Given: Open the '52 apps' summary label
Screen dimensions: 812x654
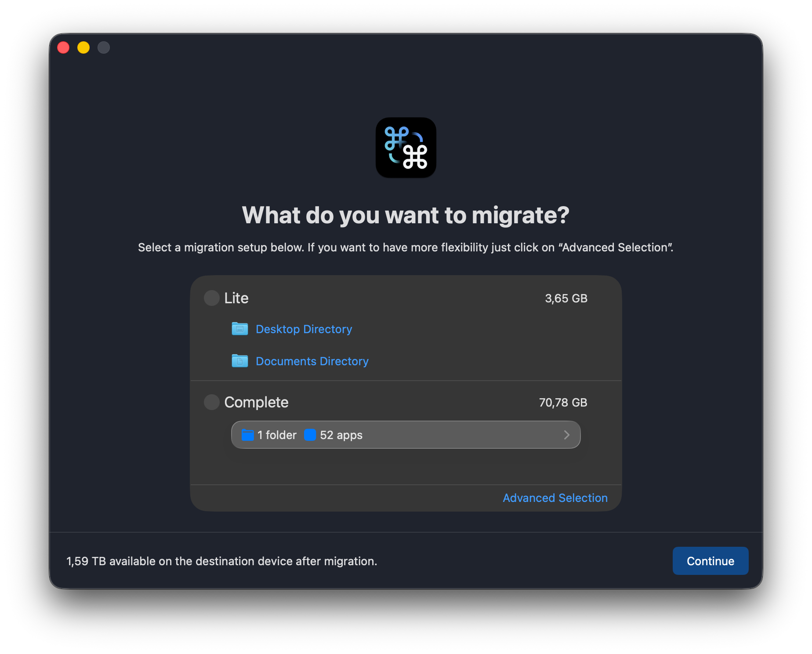Looking at the screenshot, I should [x=341, y=435].
